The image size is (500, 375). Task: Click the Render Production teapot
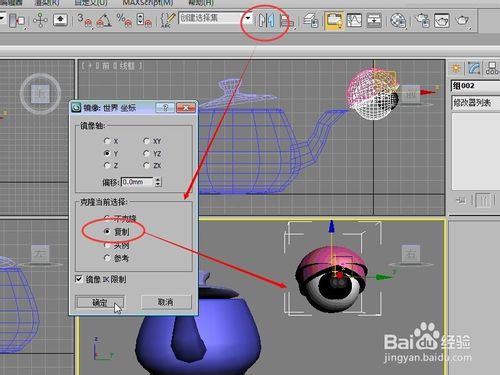pos(463,21)
